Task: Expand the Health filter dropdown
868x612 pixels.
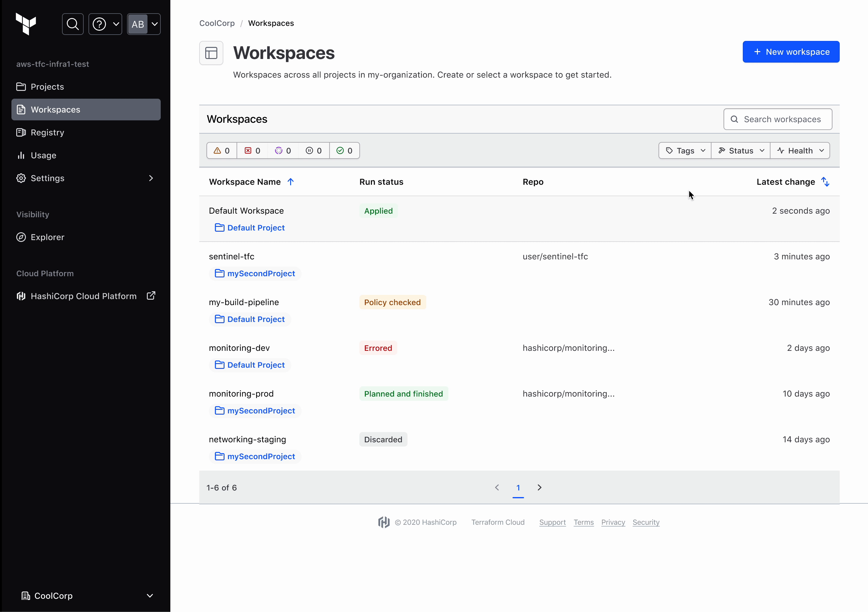Action: coord(800,150)
